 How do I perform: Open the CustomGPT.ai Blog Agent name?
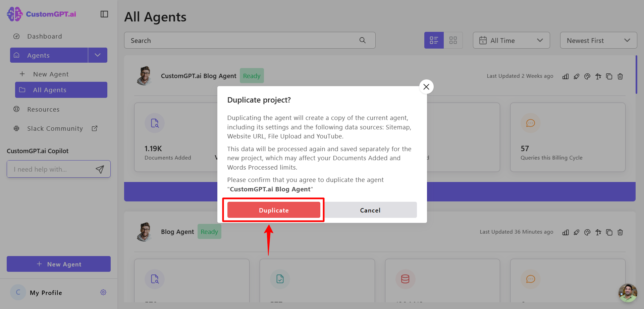tap(199, 76)
